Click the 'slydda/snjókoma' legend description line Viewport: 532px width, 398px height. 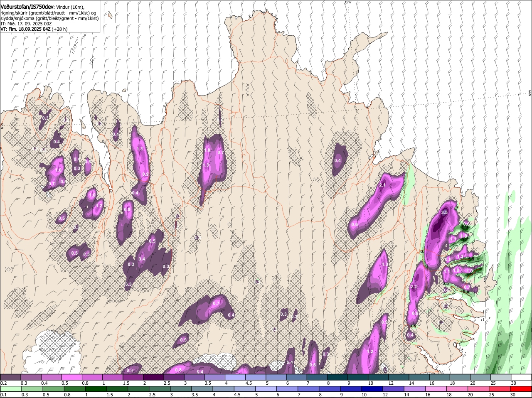(49, 18)
